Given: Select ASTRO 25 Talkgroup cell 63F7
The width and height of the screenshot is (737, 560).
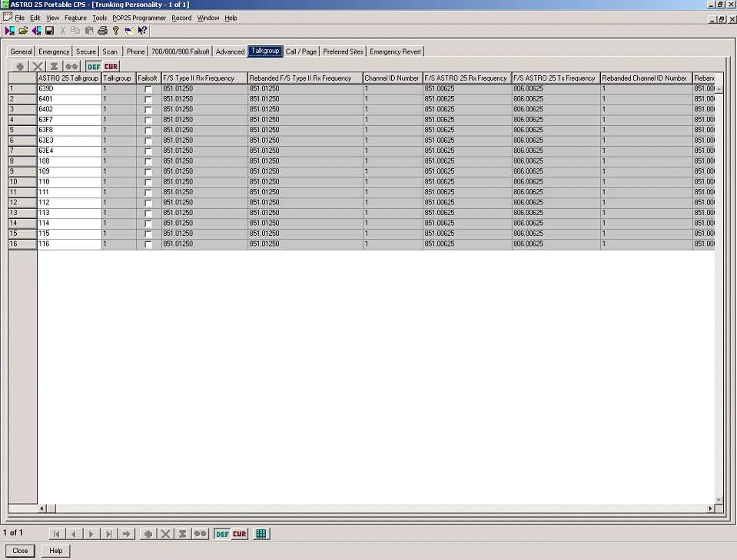Looking at the screenshot, I should (x=69, y=120).
